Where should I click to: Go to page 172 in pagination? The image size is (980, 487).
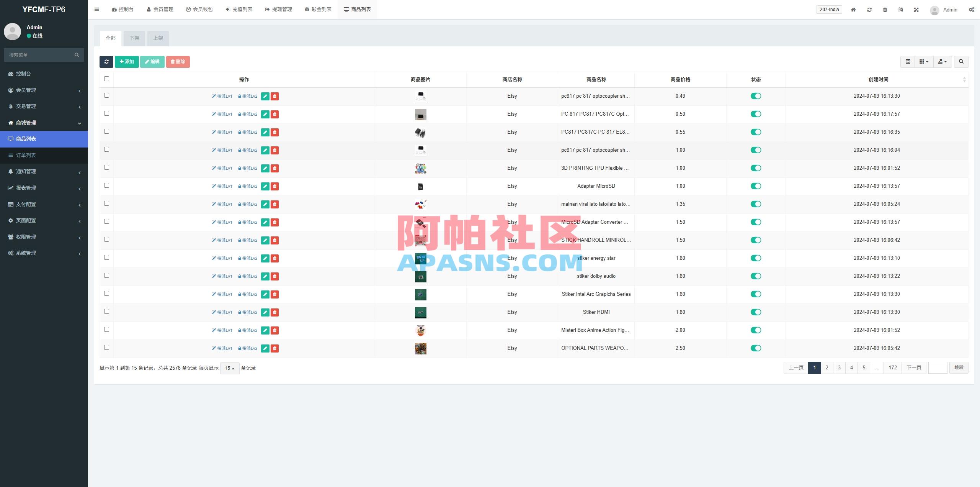pos(893,368)
